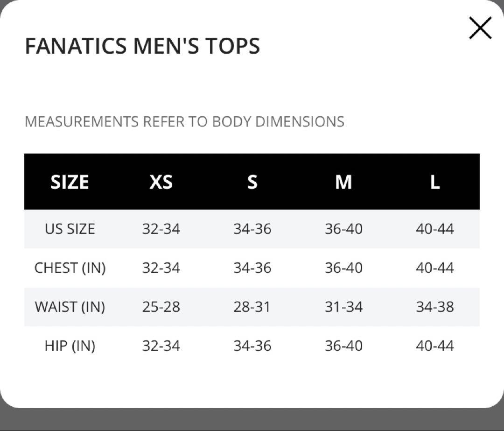Close the size chart popup
This screenshot has width=504, height=431.
point(480,28)
